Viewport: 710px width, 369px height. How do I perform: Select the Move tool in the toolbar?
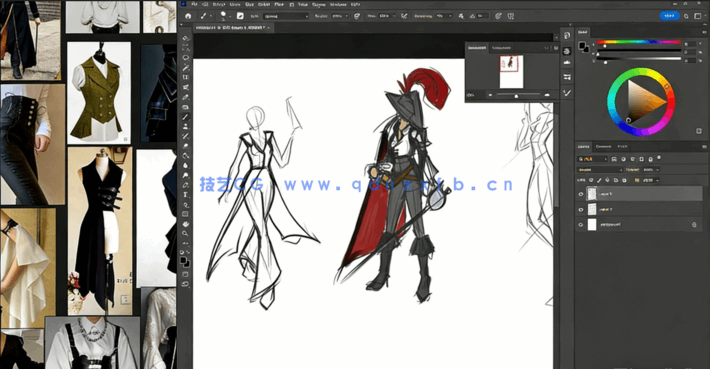click(x=186, y=38)
